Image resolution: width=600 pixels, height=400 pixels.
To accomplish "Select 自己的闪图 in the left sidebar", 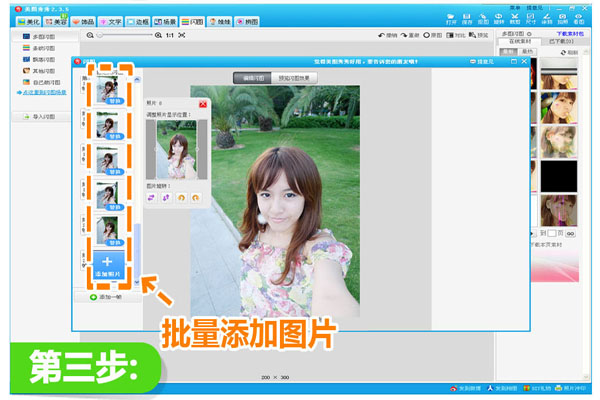I will pos(40,82).
